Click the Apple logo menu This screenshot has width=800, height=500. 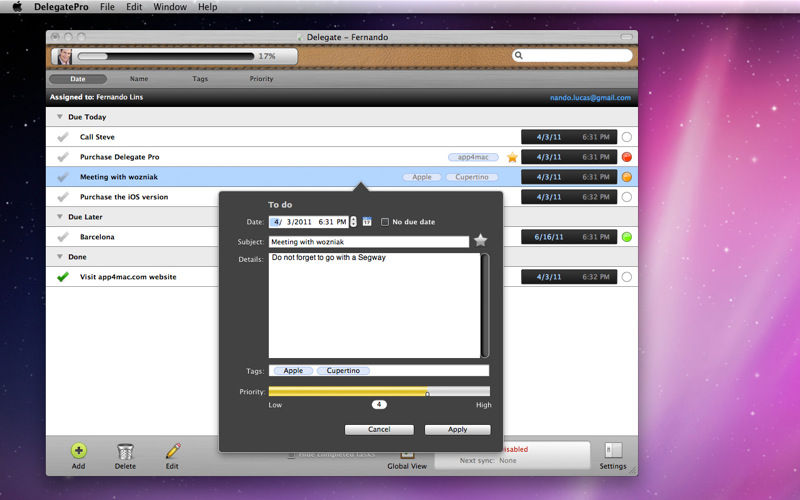pos(17,7)
